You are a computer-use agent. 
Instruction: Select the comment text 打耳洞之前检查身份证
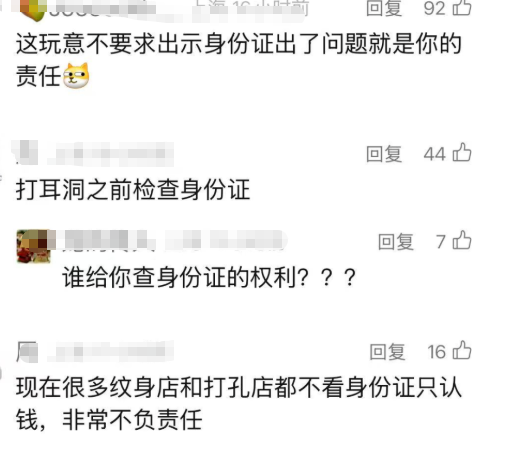coord(133,189)
